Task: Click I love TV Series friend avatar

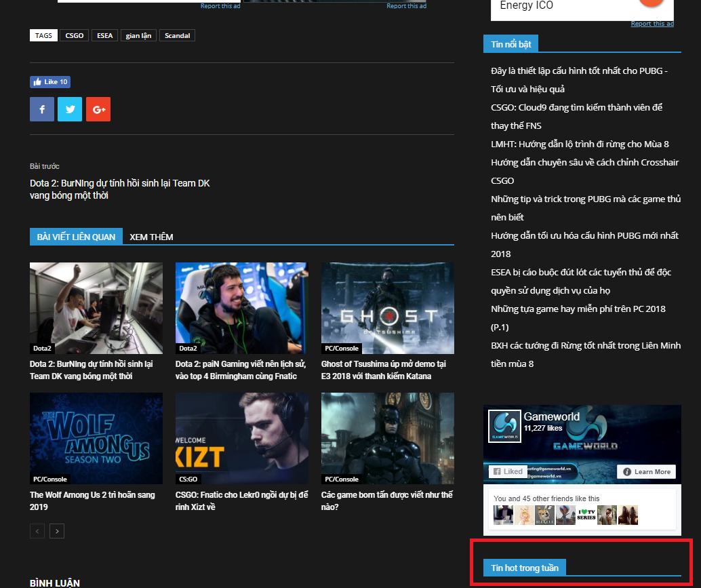Action: pyautogui.click(x=586, y=515)
